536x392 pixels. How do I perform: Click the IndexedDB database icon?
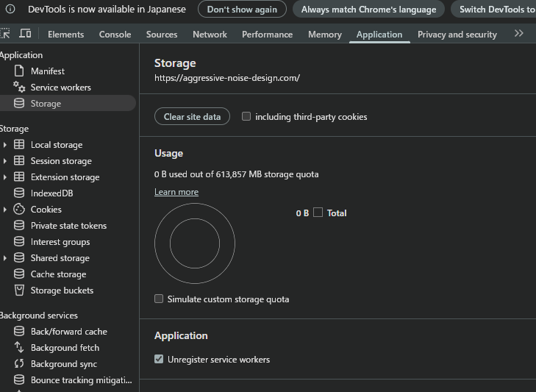tap(19, 193)
